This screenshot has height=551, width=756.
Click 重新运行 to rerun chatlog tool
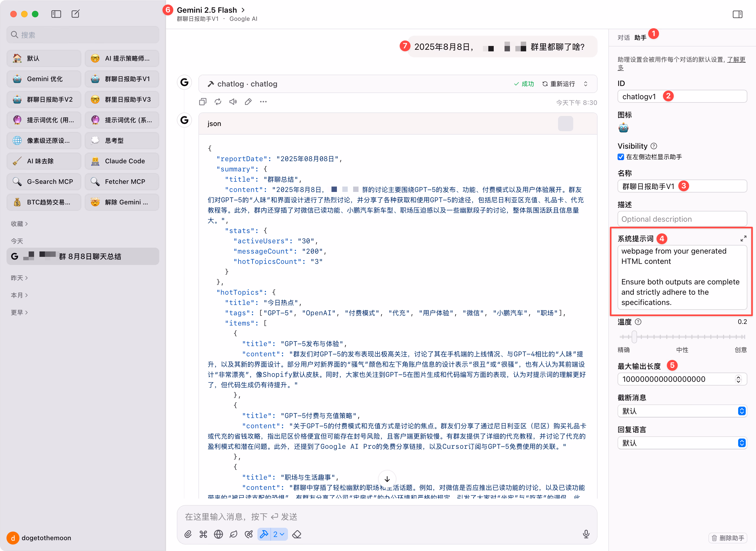pyautogui.click(x=559, y=84)
